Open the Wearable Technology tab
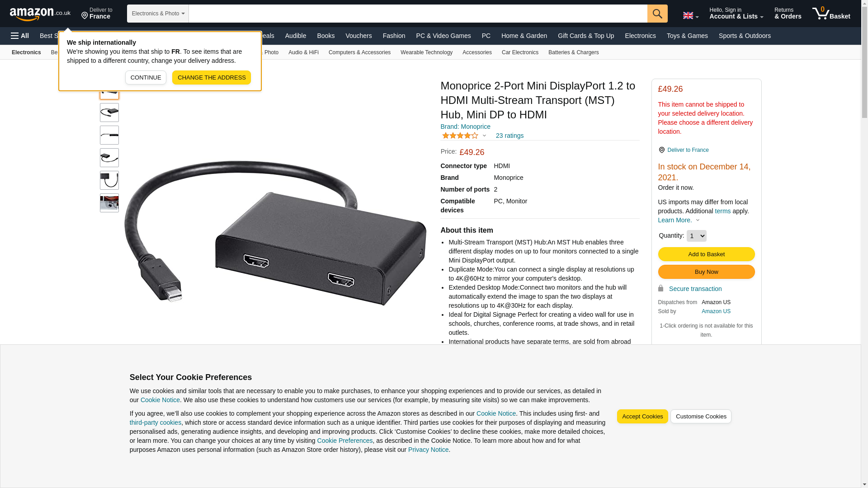The height and width of the screenshot is (488, 868). pyautogui.click(x=426, y=52)
